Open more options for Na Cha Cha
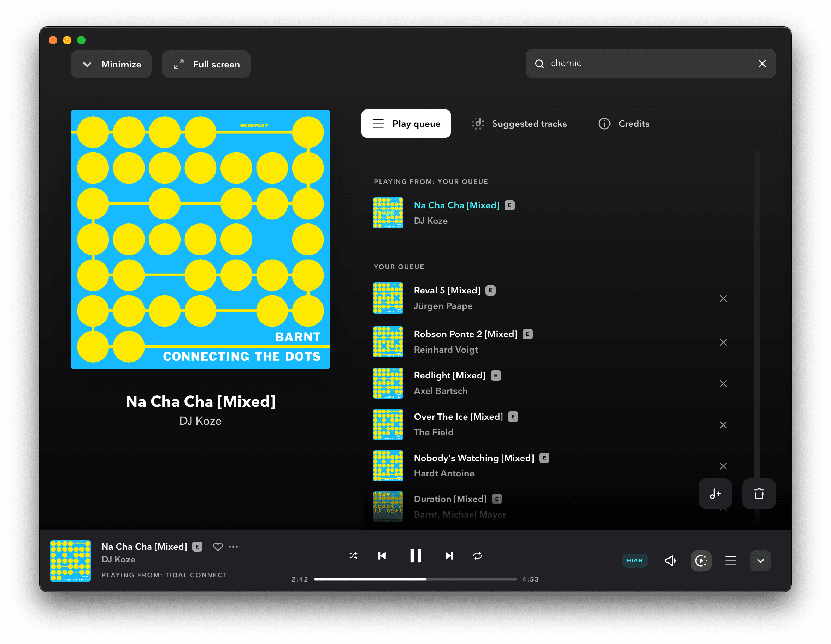The image size is (831, 644). pyautogui.click(x=233, y=547)
